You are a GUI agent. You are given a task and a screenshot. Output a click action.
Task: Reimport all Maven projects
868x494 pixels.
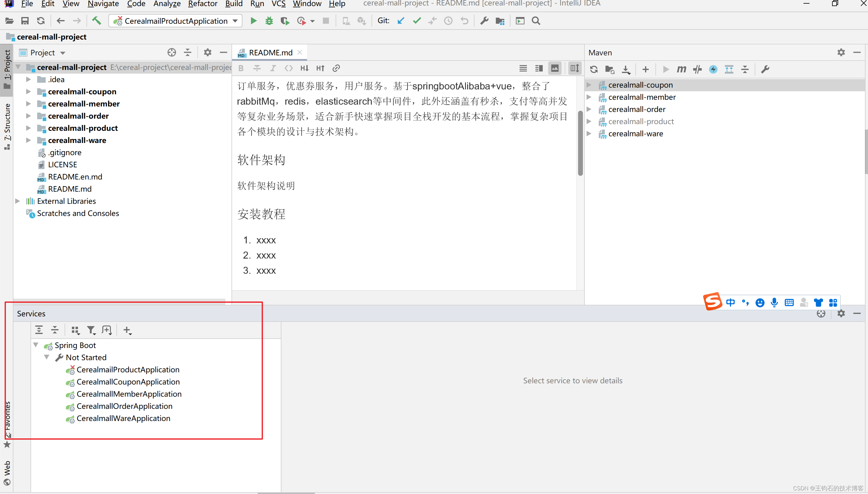coord(594,70)
